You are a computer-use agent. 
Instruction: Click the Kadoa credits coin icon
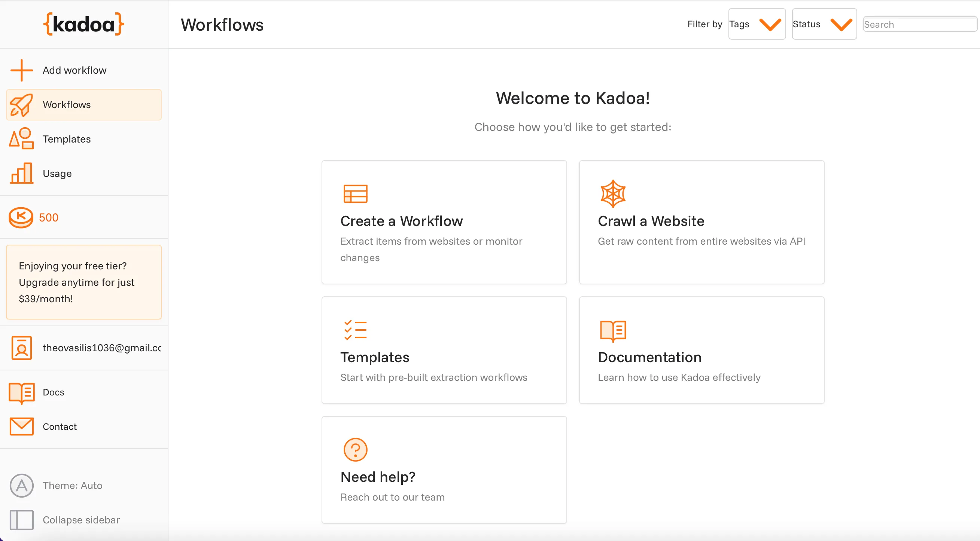(x=21, y=217)
